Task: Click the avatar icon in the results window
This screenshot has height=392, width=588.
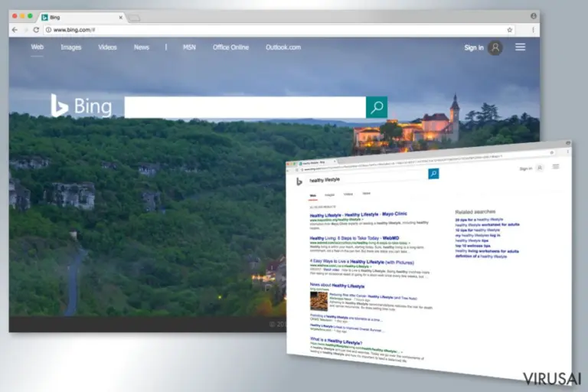Action: pyautogui.click(x=540, y=168)
